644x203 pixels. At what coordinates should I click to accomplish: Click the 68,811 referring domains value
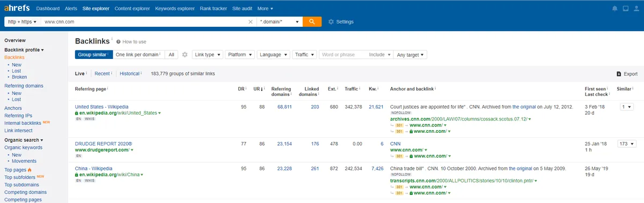(x=284, y=107)
